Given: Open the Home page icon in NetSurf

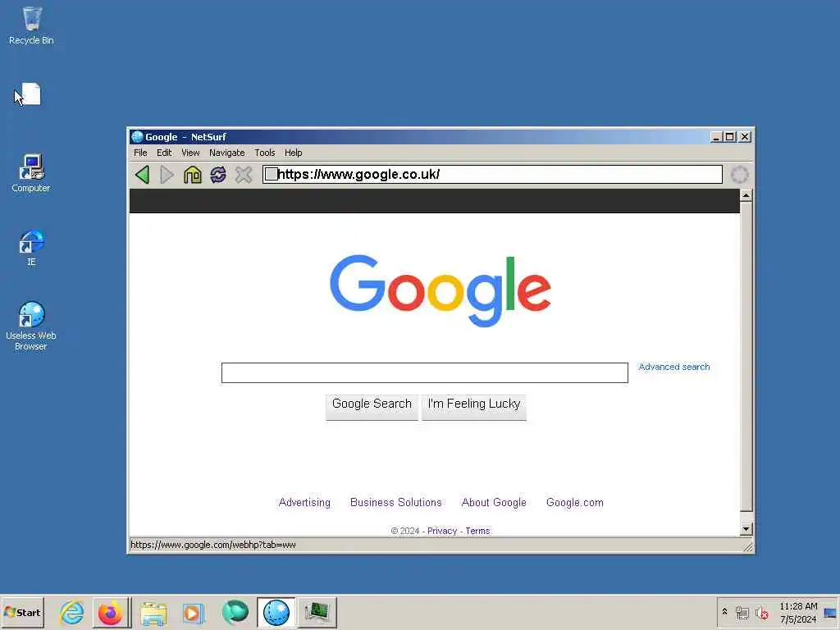Looking at the screenshot, I should (x=192, y=175).
